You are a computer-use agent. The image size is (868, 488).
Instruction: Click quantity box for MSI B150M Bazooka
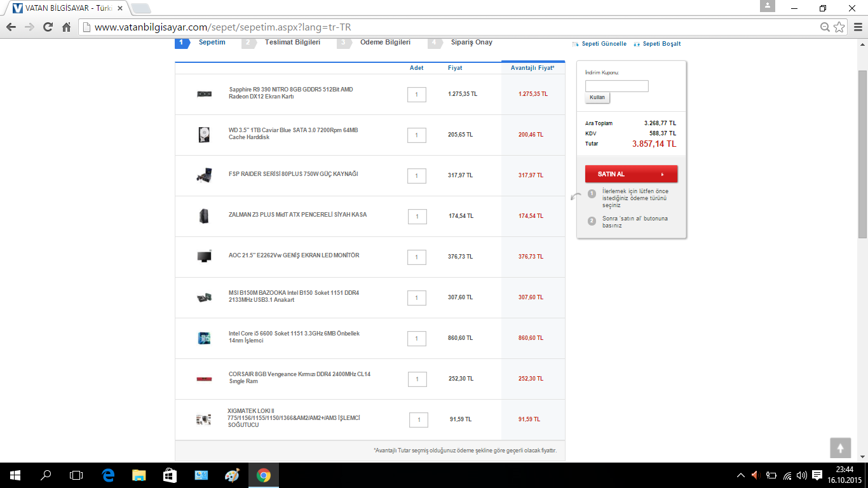pyautogui.click(x=417, y=297)
